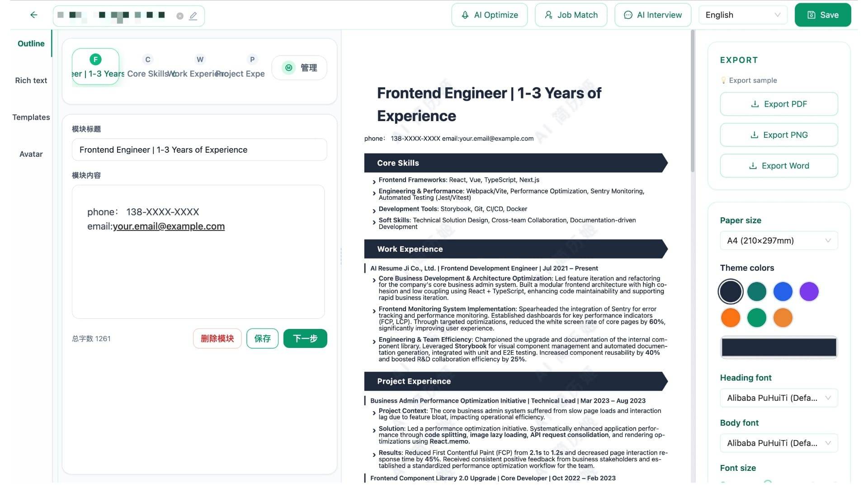
Task: Switch to the Templates tab
Action: 30,117
